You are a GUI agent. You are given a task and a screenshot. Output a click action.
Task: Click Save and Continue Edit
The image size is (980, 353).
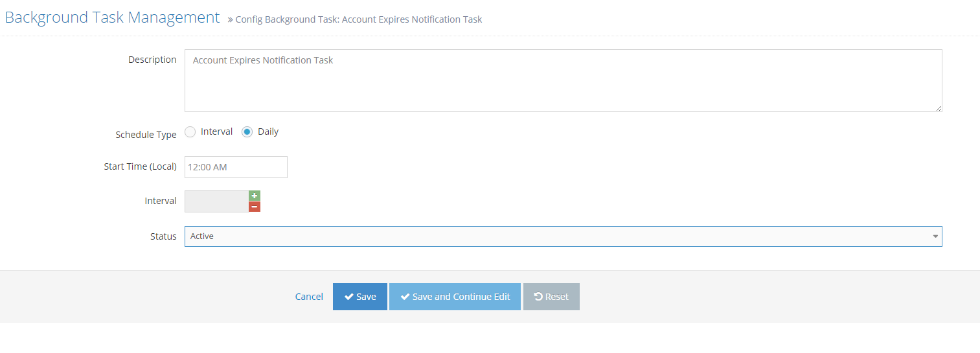coord(455,297)
